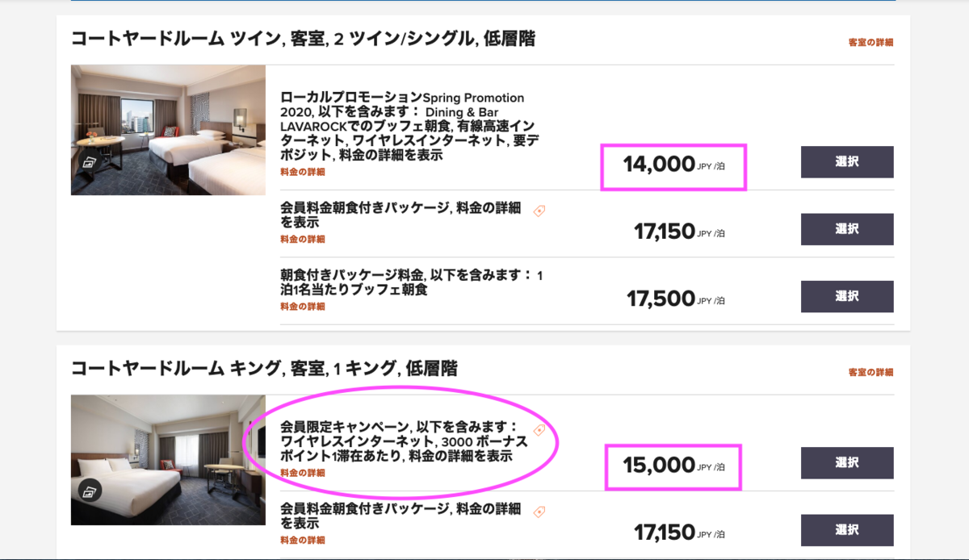Open photo gallery icon on king room image
This screenshot has width=969, height=560.
click(90, 490)
